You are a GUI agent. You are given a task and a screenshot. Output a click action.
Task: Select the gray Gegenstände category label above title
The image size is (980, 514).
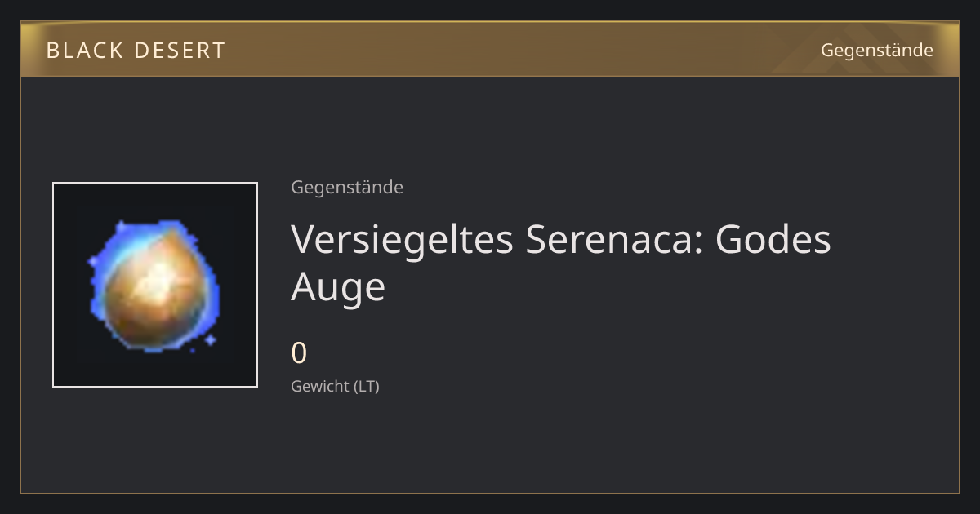coord(347,188)
